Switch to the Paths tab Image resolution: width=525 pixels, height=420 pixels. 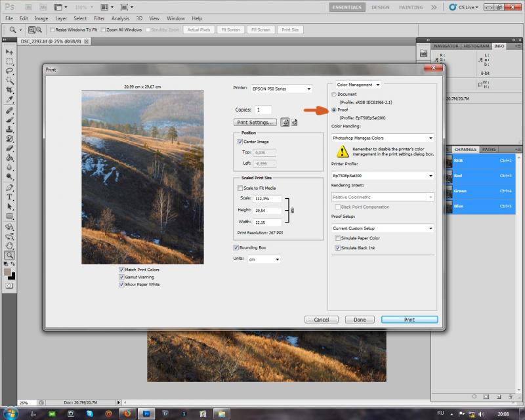[489, 150]
